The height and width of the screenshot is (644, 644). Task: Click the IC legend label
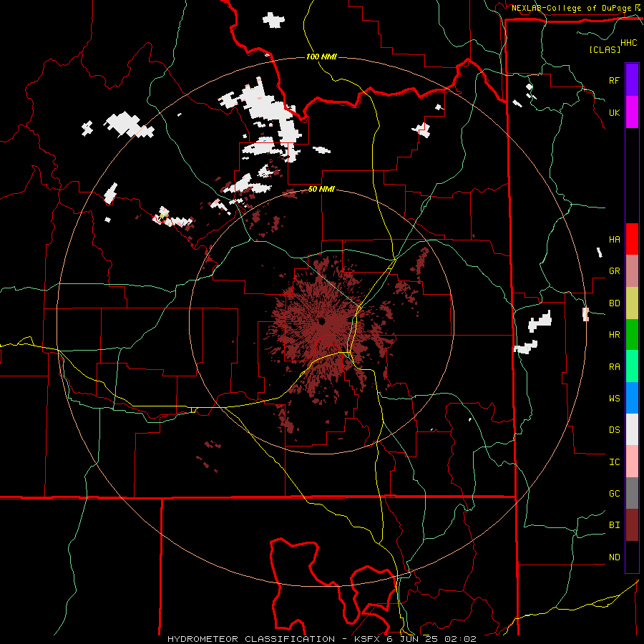pyautogui.click(x=614, y=462)
